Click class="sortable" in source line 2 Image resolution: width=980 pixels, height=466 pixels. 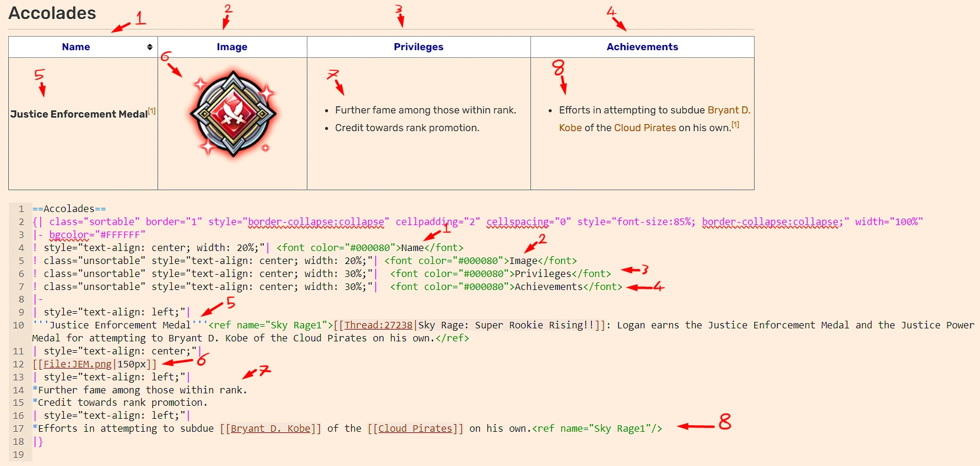[x=94, y=221]
